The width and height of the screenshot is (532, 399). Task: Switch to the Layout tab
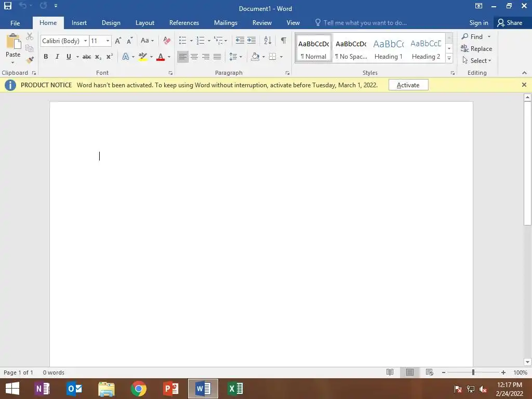coord(145,23)
